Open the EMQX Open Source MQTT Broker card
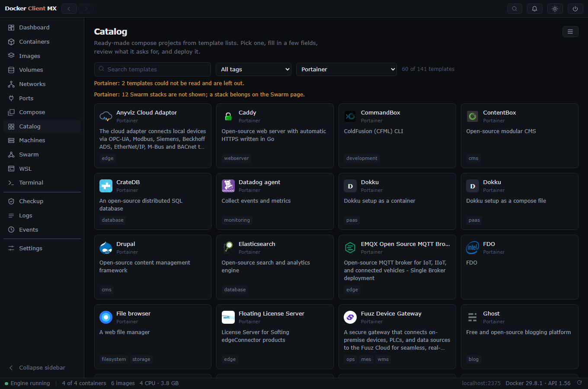The height and width of the screenshot is (389, 588). click(397, 267)
